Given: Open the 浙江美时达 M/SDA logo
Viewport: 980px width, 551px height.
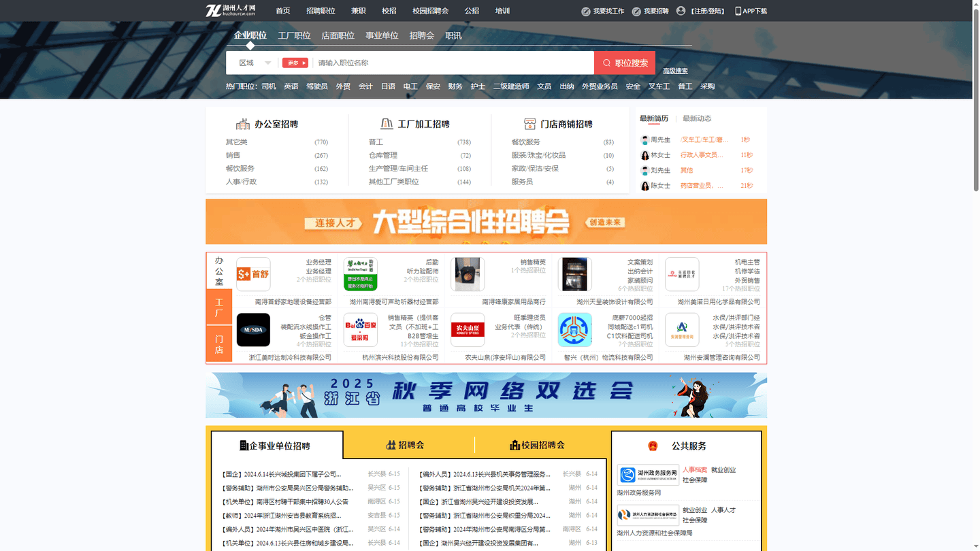Looking at the screenshot, I should 253,330.
